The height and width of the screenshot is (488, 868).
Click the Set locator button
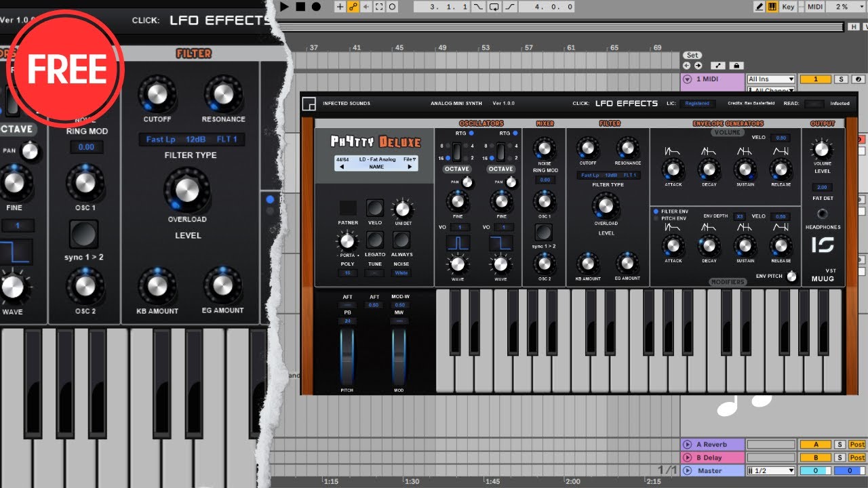[692, 56]
